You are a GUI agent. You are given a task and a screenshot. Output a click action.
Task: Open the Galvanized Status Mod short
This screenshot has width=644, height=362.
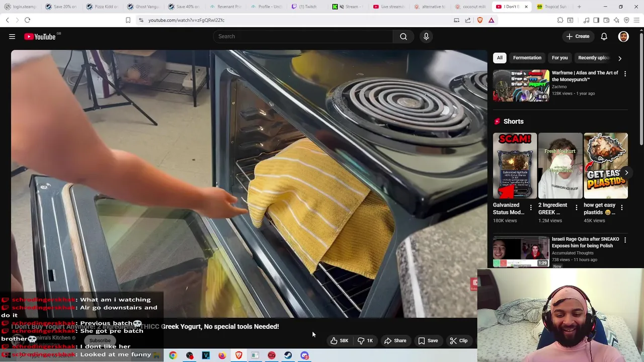point(515,165)
